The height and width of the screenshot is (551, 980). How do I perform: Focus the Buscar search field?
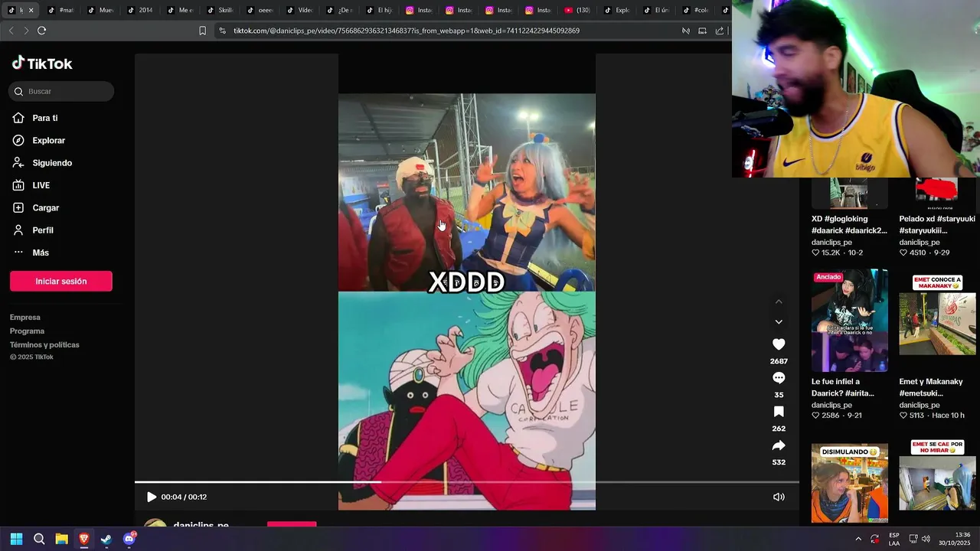tap(61, 91)
